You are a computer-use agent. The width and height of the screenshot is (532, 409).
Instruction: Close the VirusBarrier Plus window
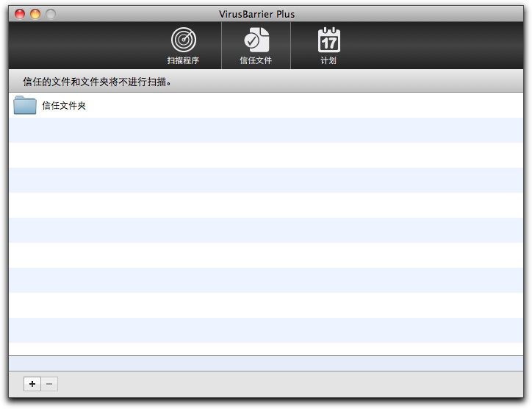20,14
